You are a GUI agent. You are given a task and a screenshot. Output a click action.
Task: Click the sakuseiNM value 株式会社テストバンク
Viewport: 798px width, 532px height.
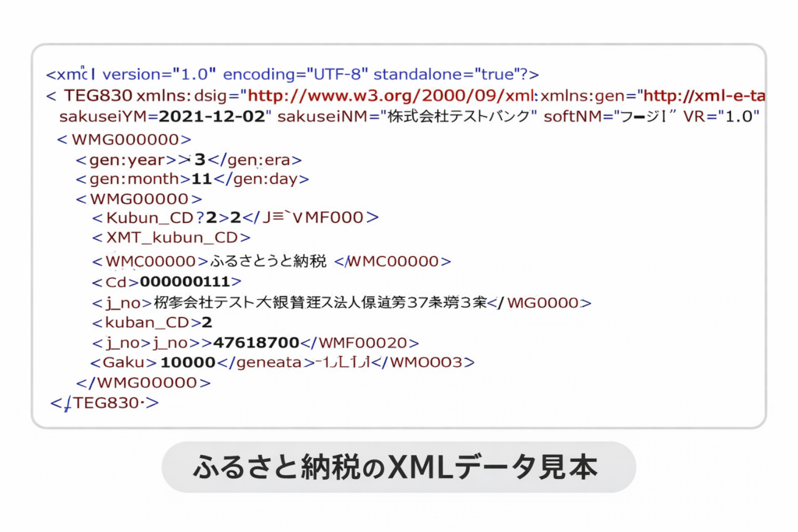454,117
